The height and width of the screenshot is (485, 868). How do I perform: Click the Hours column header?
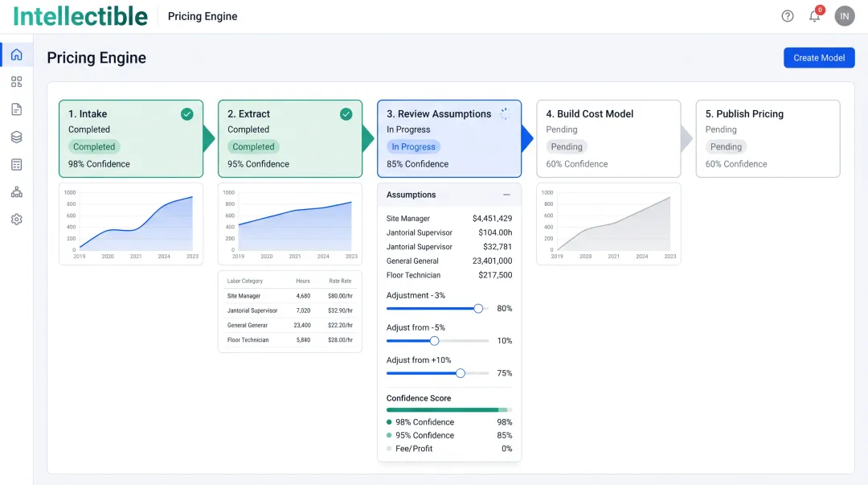[303, 281]
